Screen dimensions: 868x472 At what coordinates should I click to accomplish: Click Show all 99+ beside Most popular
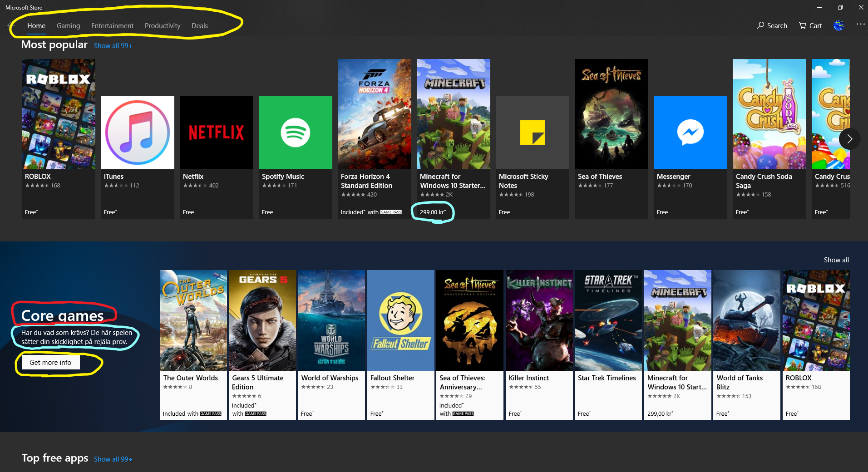[x=113, y=46]
